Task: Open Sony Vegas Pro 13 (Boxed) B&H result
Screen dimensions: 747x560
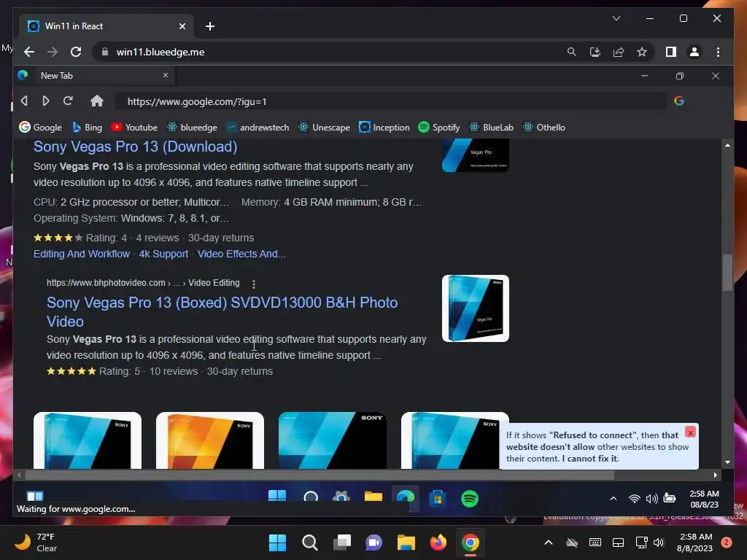Action: (x=222, y=312)
